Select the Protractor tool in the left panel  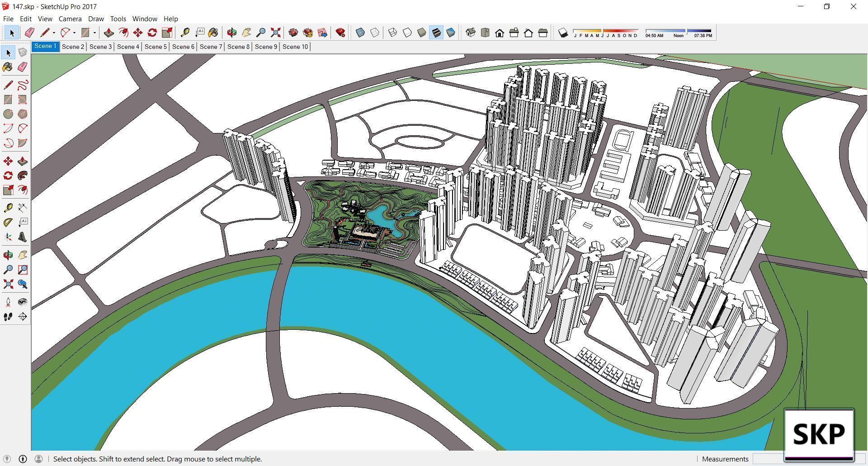8,223
